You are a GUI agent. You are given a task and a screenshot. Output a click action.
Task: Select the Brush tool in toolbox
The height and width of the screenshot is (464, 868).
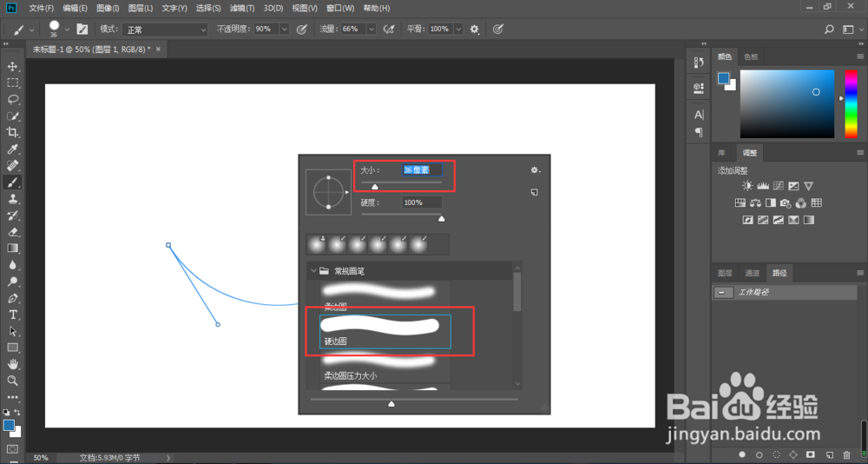click(x=13, y=182)
